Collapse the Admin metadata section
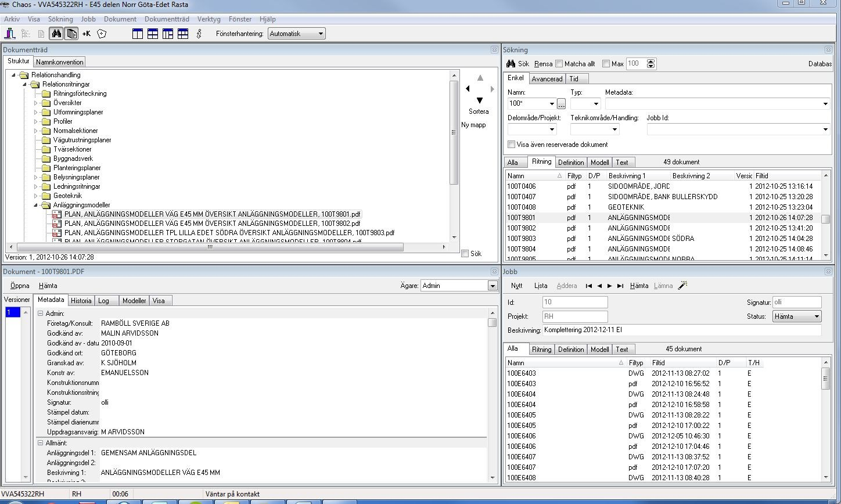The image size is (841, 504). [x=41, y=314]
